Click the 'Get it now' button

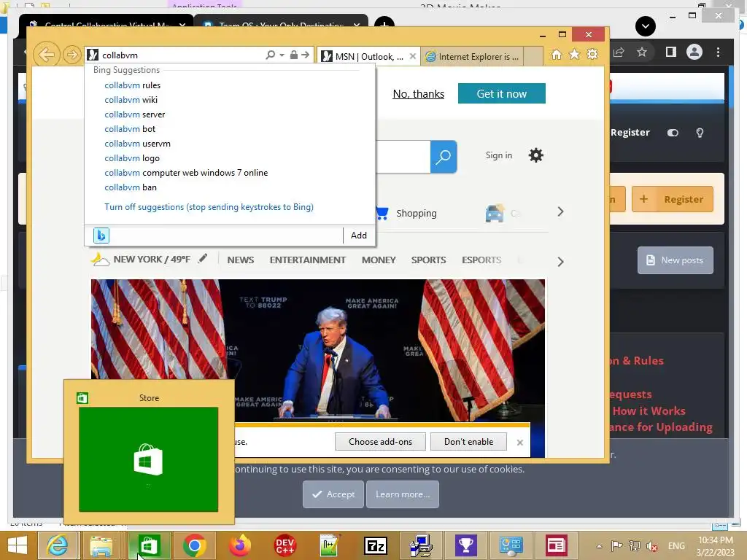(502, 93)
